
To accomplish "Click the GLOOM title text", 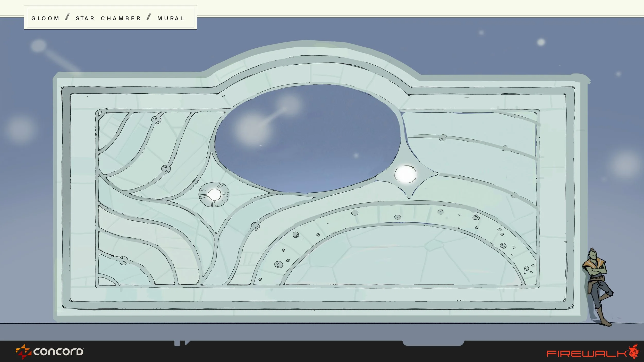I will point(45,19).
